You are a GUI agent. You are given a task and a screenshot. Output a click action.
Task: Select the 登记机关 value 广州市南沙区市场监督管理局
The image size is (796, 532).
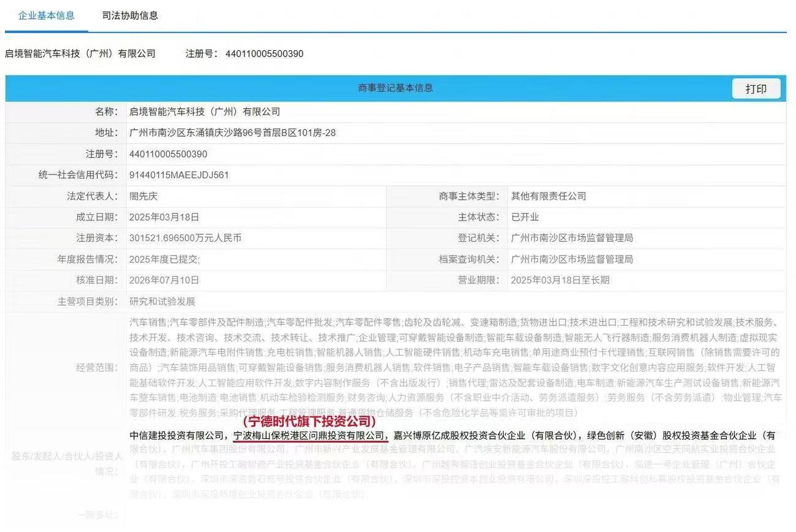click(x=572, y=238)
